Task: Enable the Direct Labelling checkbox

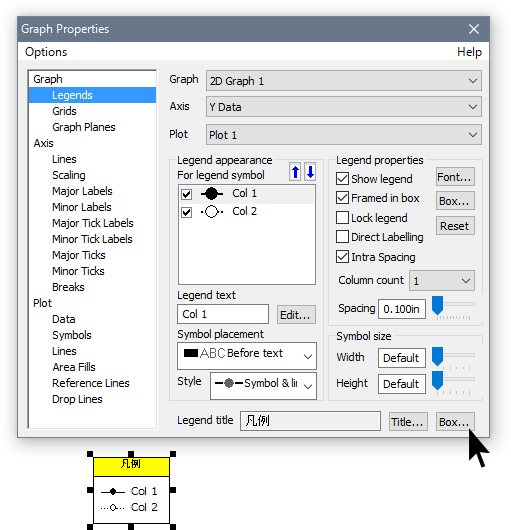Action: click(342, 237)
